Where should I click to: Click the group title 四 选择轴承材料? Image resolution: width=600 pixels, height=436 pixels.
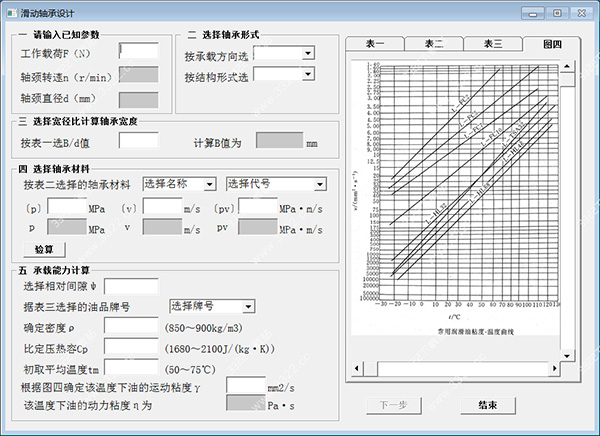[x=54, y=169]
